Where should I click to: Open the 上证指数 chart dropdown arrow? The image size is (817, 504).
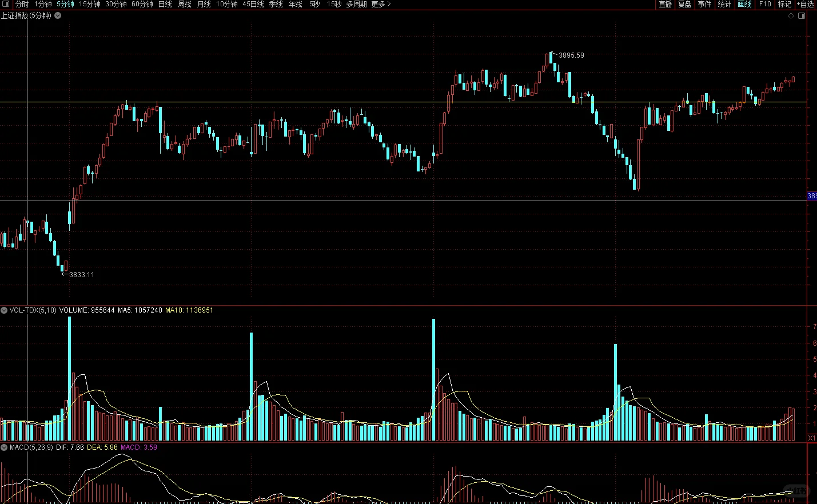(x=58, y=16)
